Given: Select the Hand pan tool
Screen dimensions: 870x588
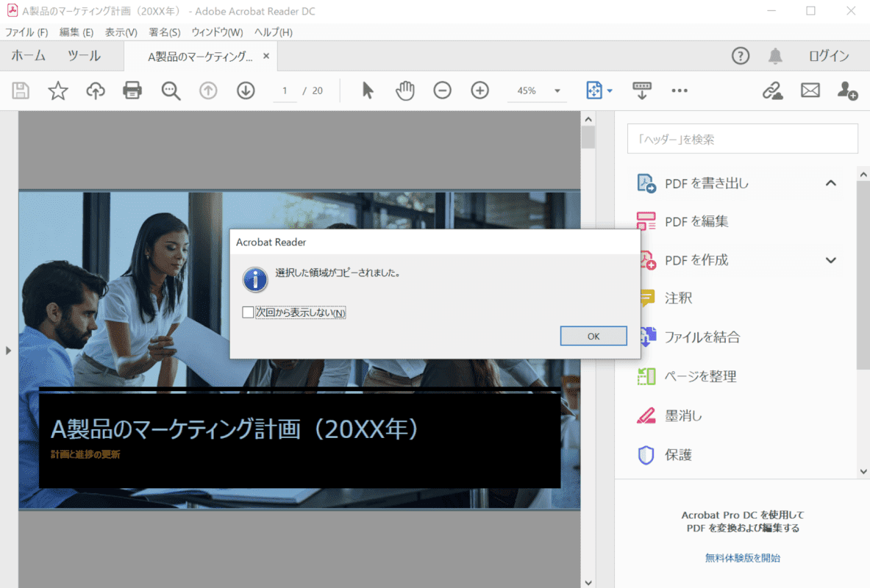Looking at the screenshot, I should [x=405, y=90].
